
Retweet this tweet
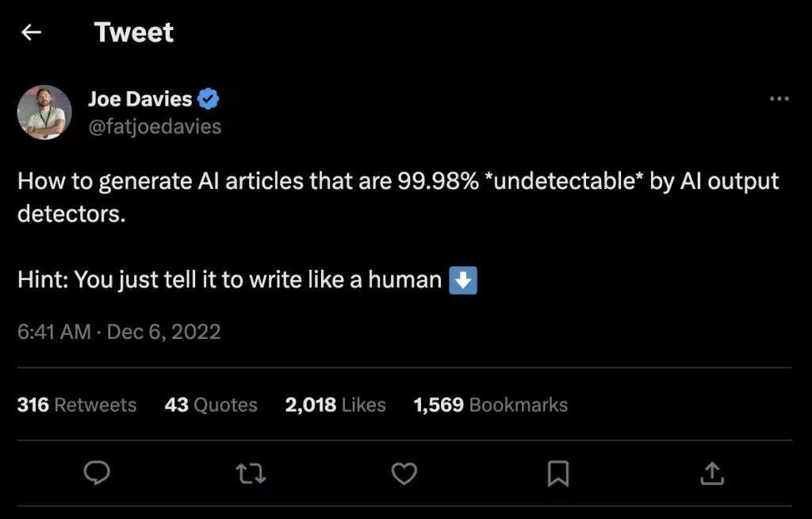click(251, 474)
